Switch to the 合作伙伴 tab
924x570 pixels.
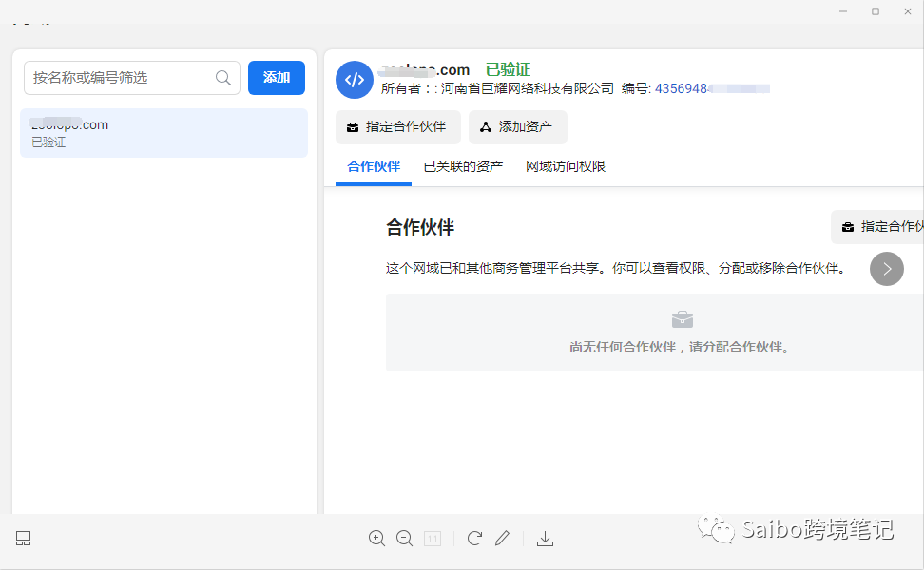pos(374,166)
